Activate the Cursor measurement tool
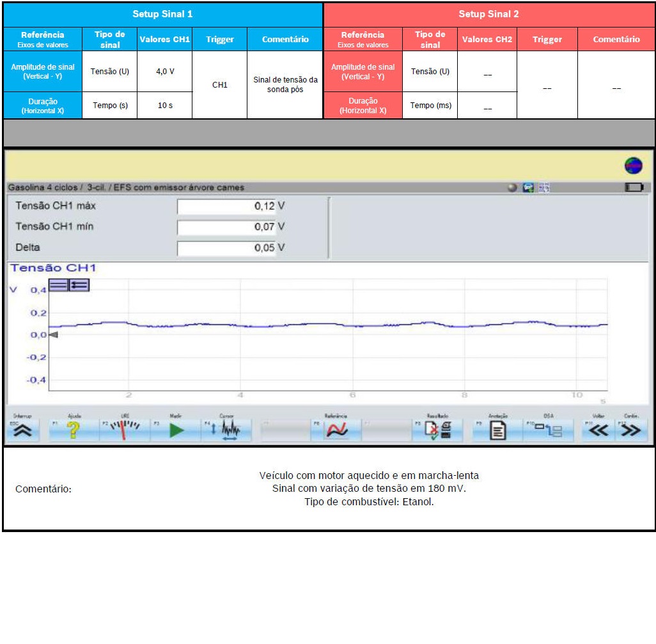Image resolution: width=656 pixels, height=644 pixels. pyautogui.click(x=227, y=431)
